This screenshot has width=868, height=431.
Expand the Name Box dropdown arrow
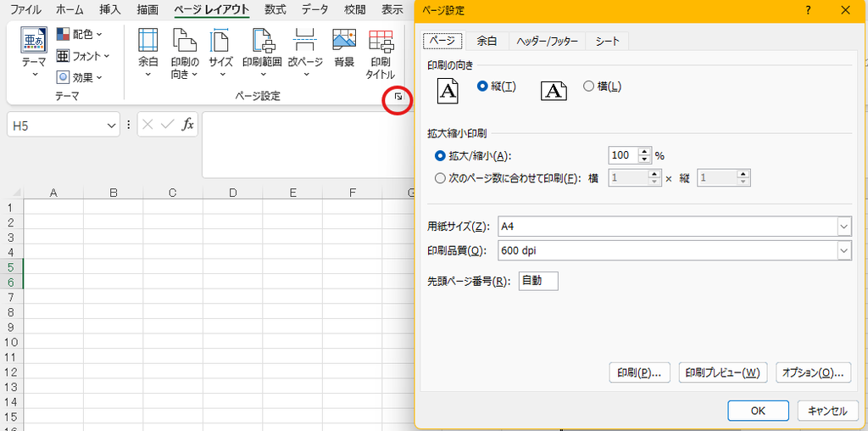pos(109,126)
